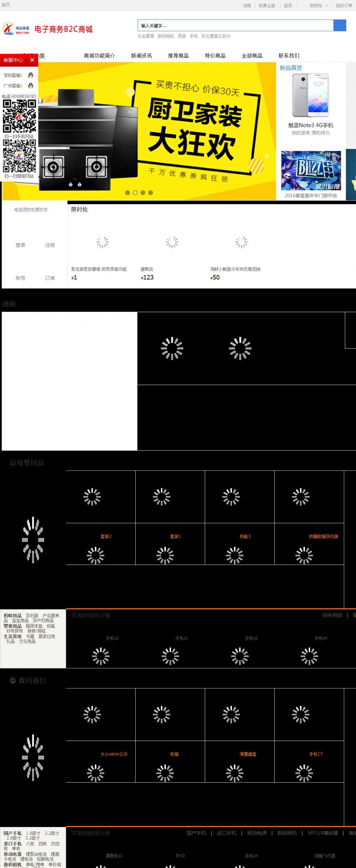Open the 酱鸭舌 flash-sale product
356x868 pixels.
[x=147, y=269]
